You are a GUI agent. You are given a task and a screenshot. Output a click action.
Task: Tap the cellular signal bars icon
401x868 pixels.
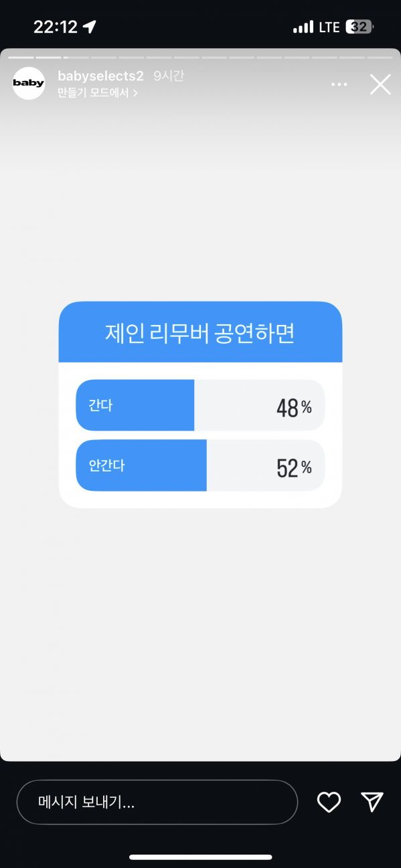coord(303,27)
